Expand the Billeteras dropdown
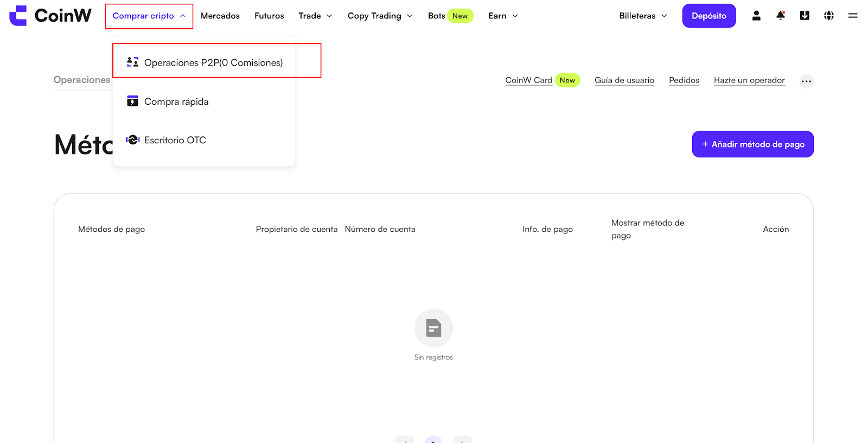 (x=643, y=16)
